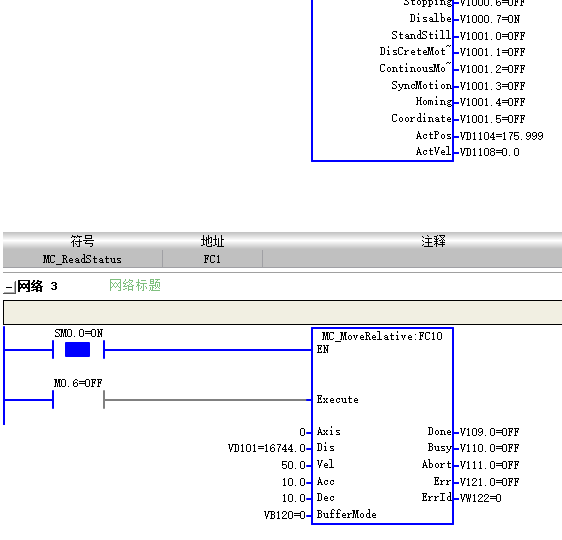Click the EN pin label
Image resolution: width=562 pixels, height=540 pixels.
pos(323,349)
